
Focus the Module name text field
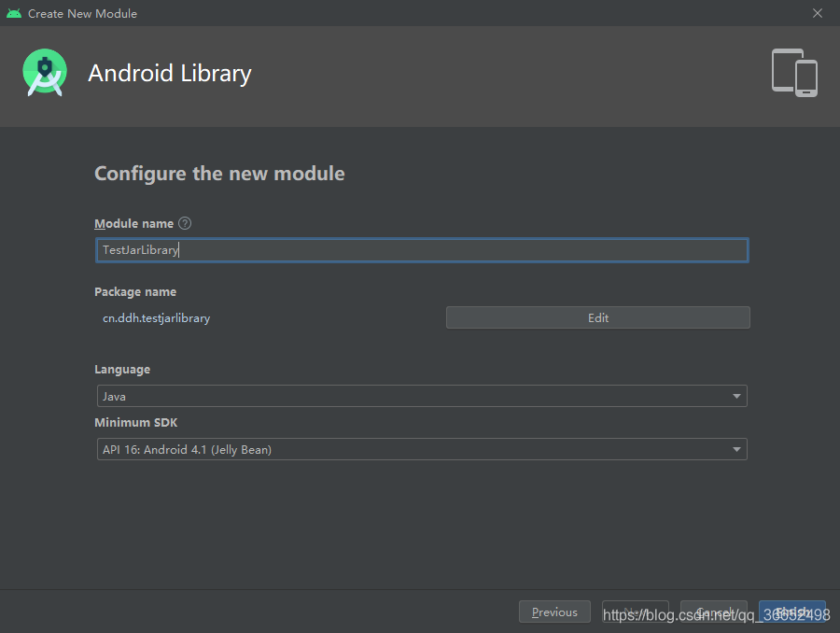422,250
